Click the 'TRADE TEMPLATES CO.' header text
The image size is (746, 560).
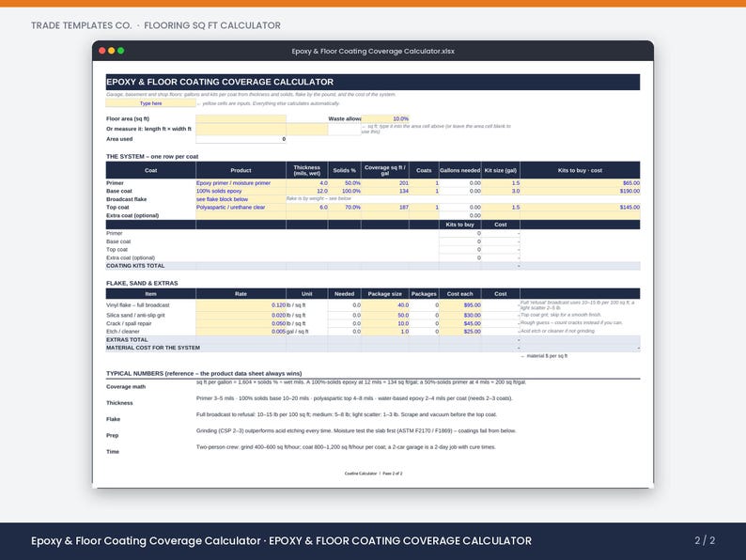[x=82, y=25]
